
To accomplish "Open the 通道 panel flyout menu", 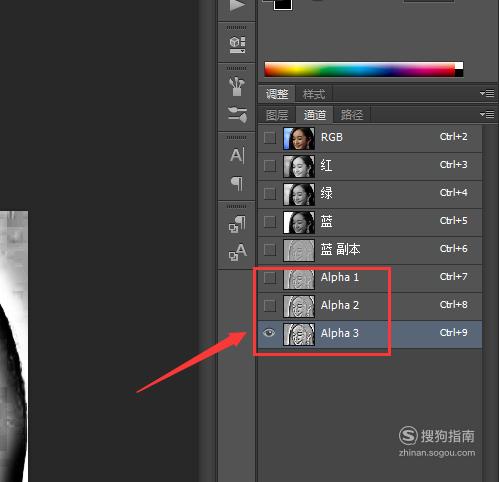I will pos(487,115).
